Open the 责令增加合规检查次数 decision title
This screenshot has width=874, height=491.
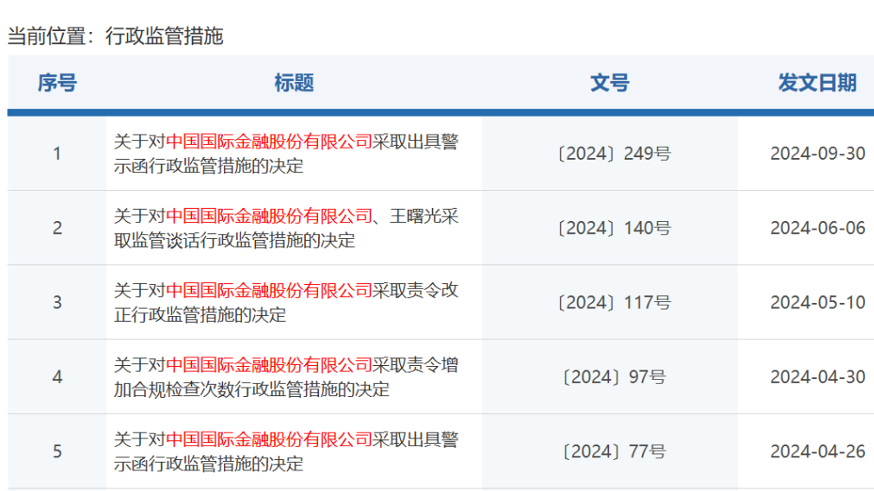[286, 377]
